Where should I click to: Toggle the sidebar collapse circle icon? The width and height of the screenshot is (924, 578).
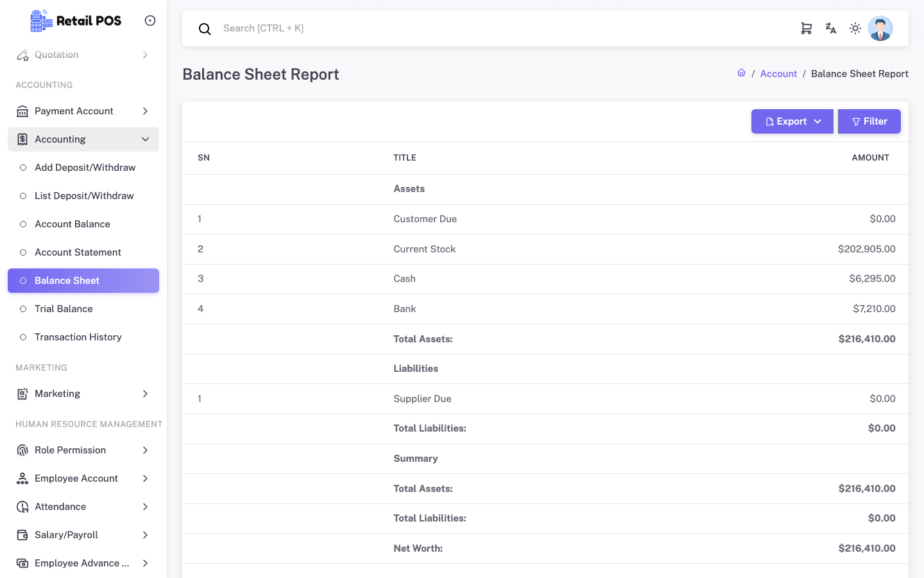(x=150, y=21)
